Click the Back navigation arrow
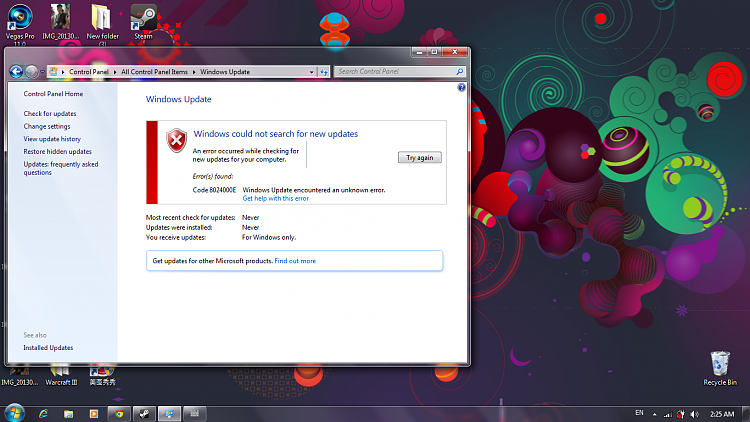 point(16,72)
